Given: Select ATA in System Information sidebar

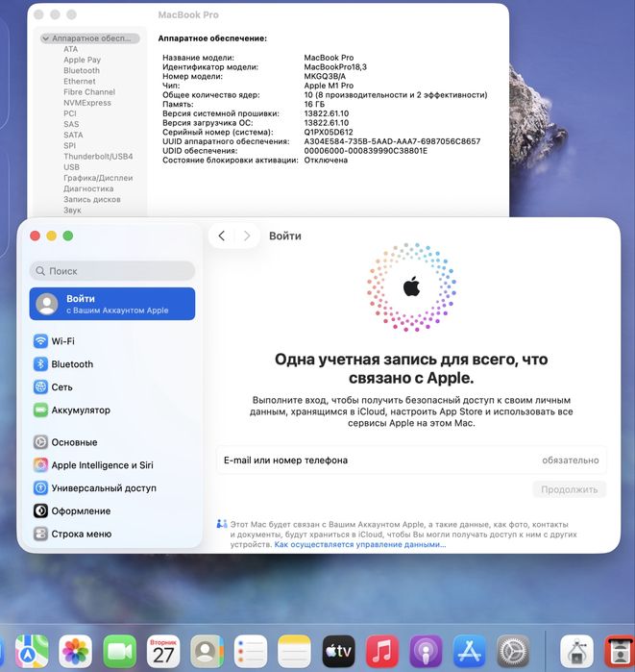Looking at the screenshot, I should [71, 49].
